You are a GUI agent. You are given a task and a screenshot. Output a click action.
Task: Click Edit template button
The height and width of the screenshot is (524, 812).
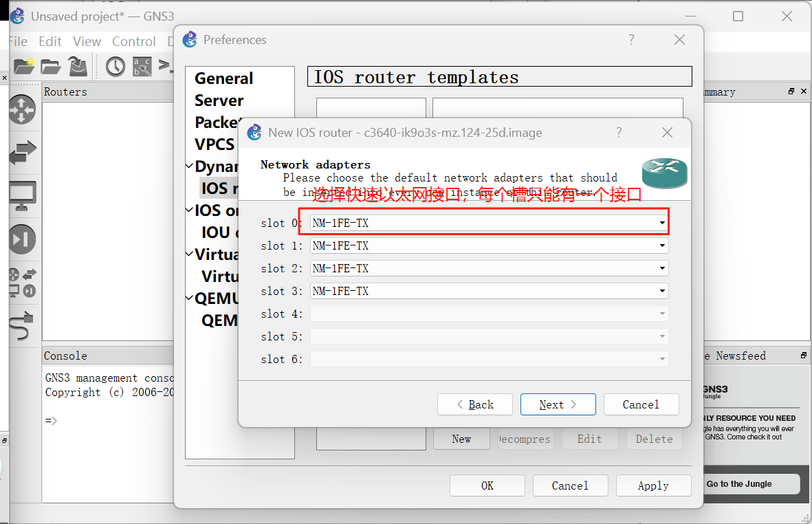tap(590, 439)
